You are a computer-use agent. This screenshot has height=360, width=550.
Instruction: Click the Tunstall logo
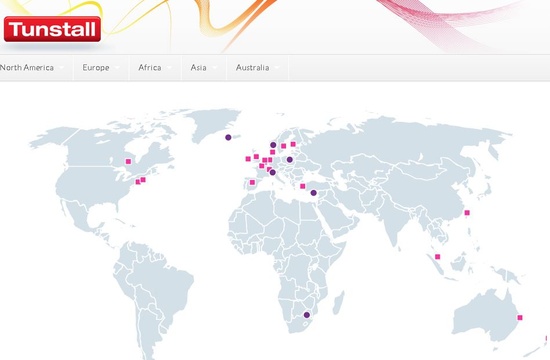pos(52,29)
